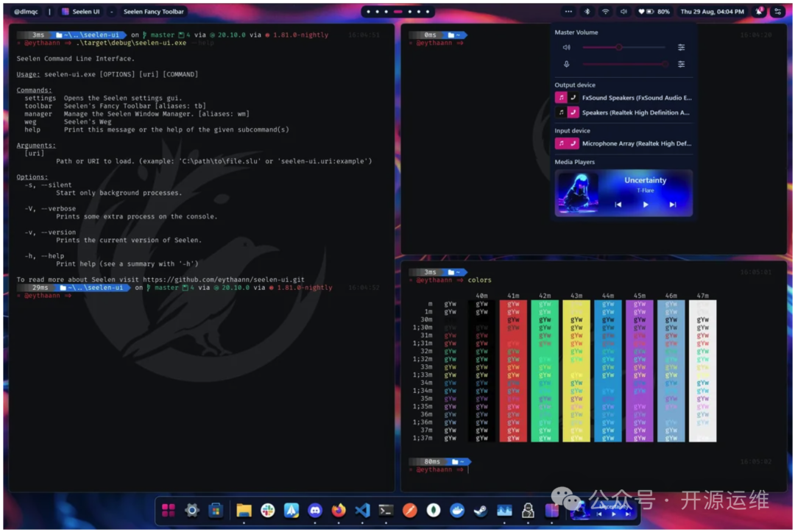
Task: Click the '47m' white color column header
Action: pos(703,295)
